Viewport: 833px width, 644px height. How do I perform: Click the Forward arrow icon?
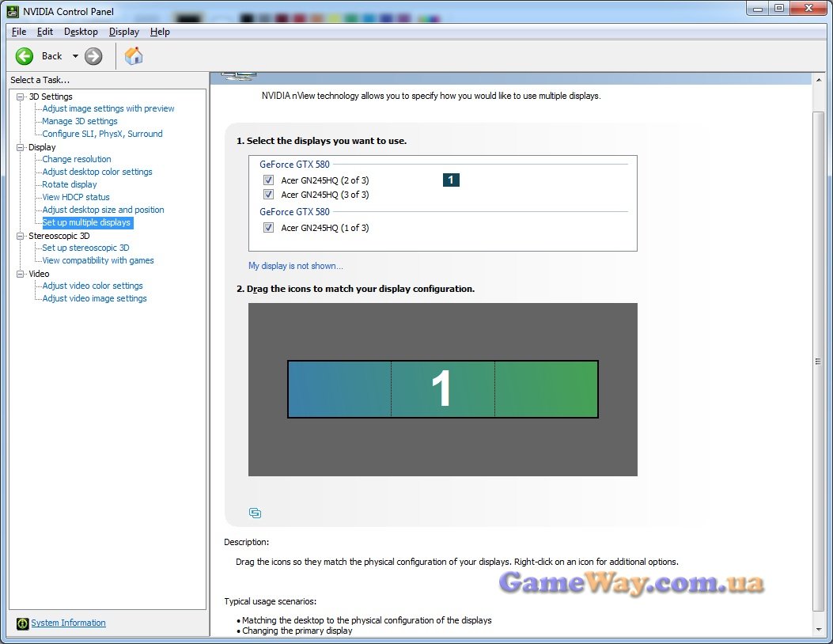pos(93,56)
